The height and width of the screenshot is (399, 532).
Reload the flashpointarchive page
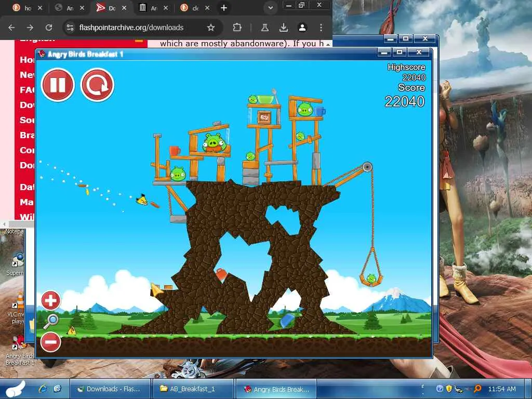(49, 28)
